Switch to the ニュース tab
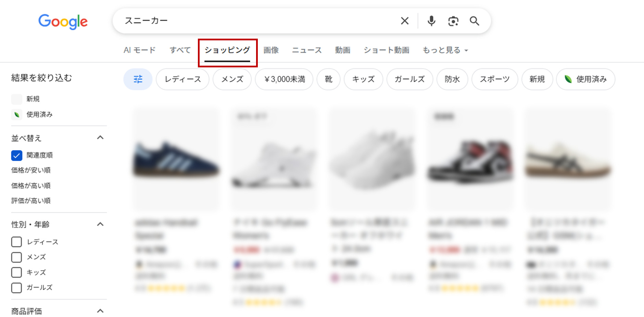The image size is (644, 317). pos(306,50)
